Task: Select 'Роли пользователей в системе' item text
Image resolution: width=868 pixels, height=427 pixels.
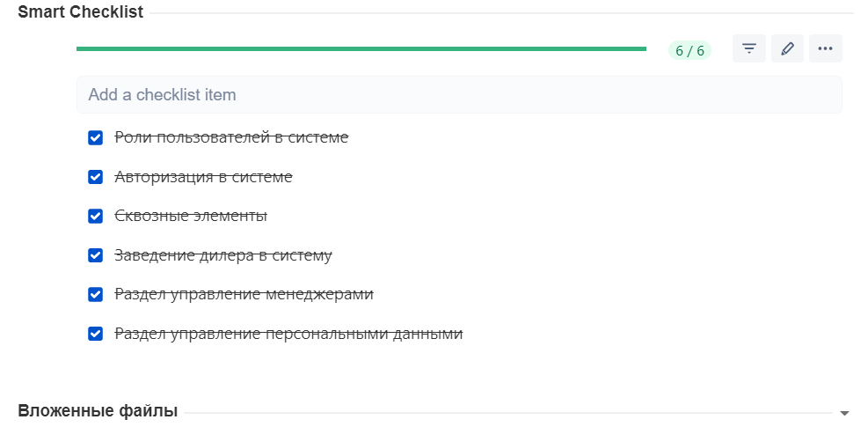Action: coord(231,137)
